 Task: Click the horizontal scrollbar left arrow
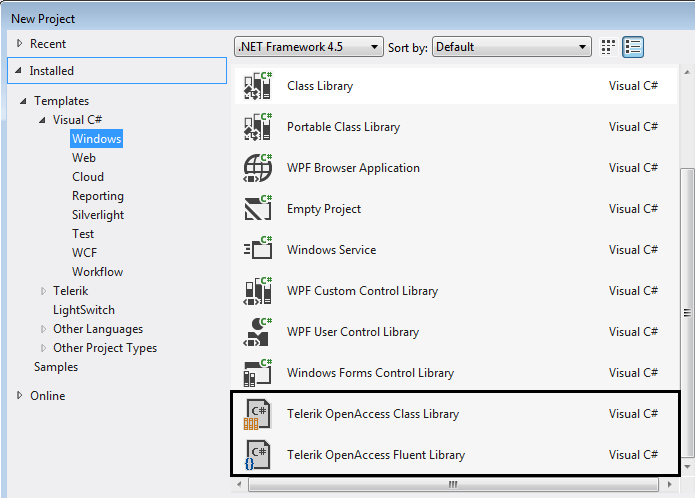pyautogui.click(x=239, y=484)
